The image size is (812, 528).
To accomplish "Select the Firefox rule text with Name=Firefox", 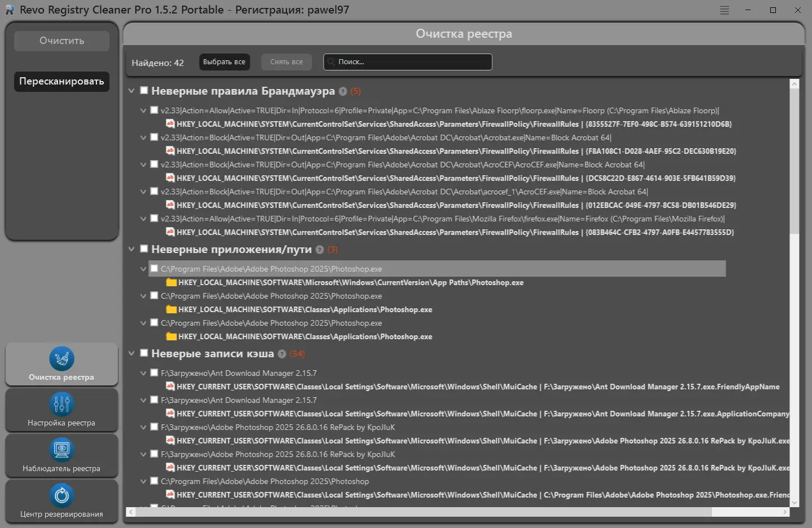I will (x=443, y=219).
